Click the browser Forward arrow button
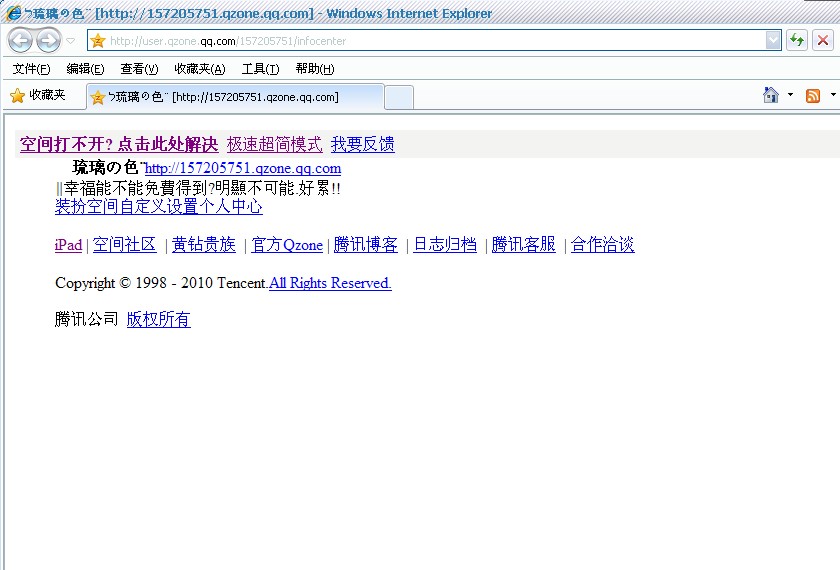Image resolution: width=840 pixels, height=570 pixels. 49,40
